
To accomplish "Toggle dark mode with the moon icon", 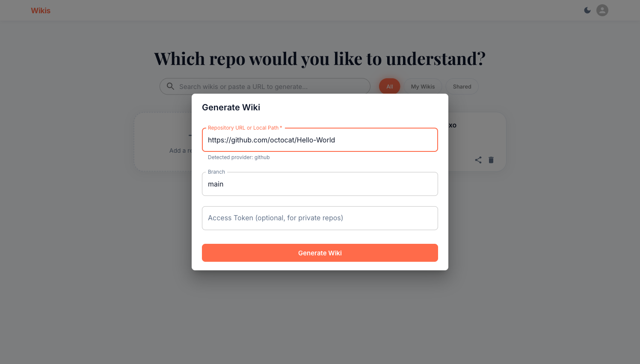I will click(x=587, y=10).
